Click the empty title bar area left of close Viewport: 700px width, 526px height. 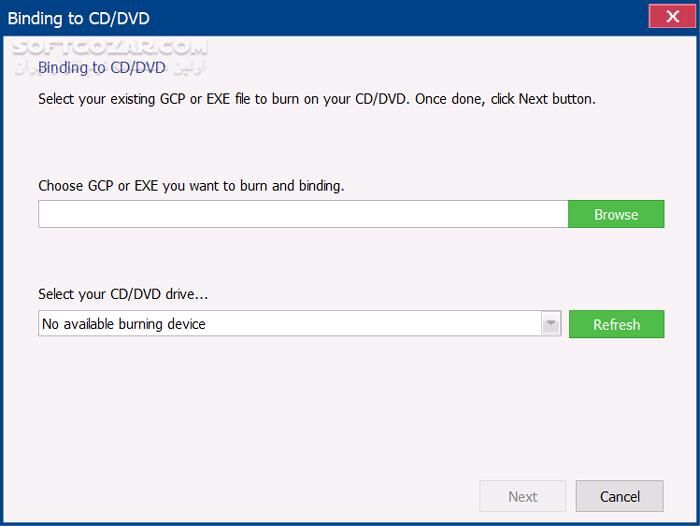(x=400, y=17)
